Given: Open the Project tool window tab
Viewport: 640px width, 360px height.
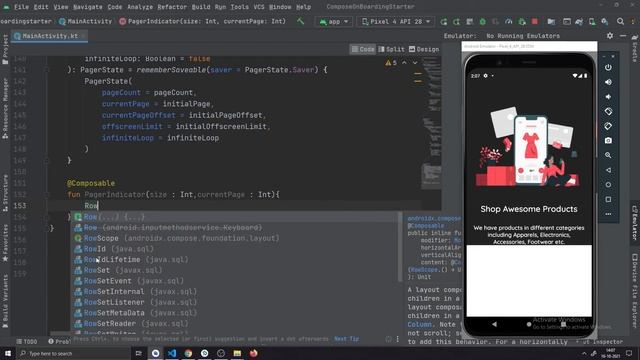Looking at the screenshot, I should click(5, 49).
